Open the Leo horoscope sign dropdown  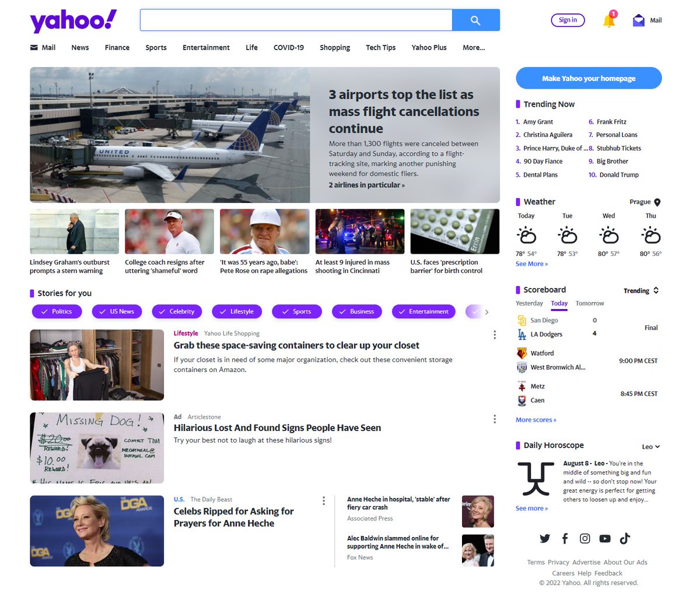650,446
